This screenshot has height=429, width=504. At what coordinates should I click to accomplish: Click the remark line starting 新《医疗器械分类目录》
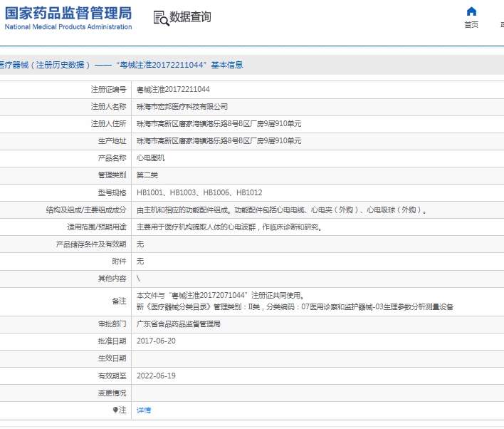tap(295, 306)
